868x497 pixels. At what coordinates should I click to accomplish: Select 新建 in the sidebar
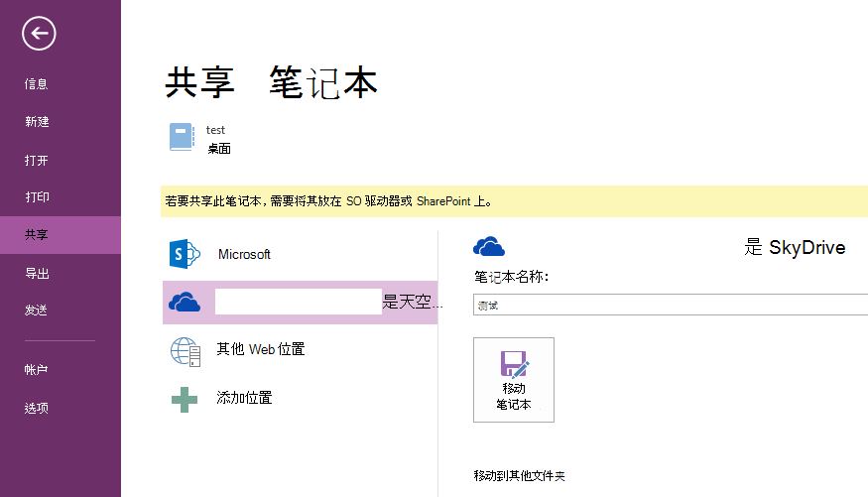(x=37, y=122)
